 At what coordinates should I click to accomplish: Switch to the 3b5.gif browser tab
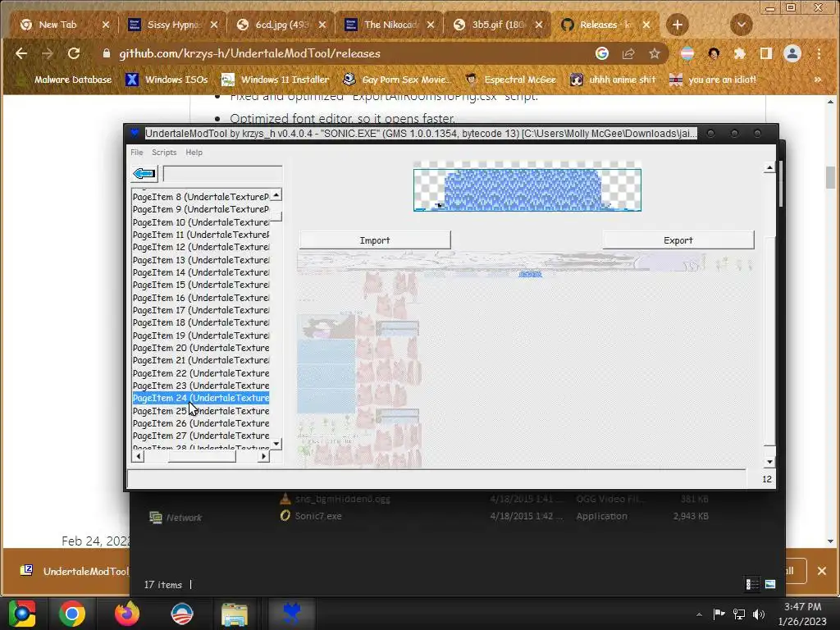[497, 25]
